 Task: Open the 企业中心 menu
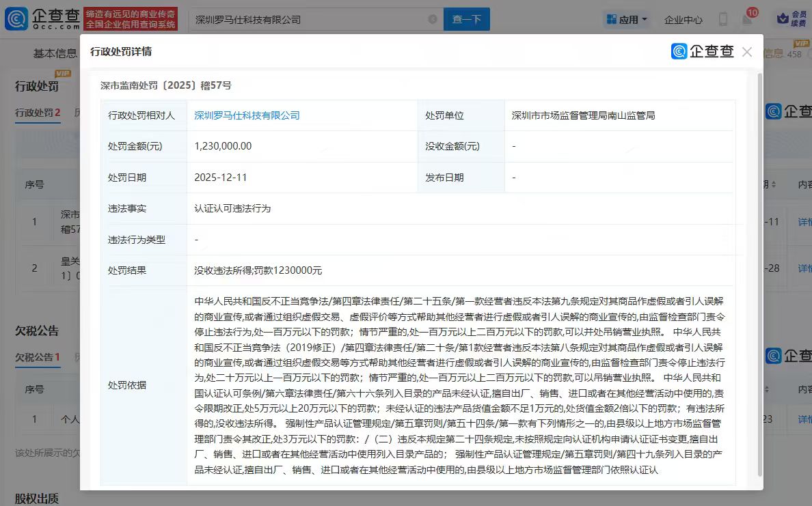click(684, 20)
